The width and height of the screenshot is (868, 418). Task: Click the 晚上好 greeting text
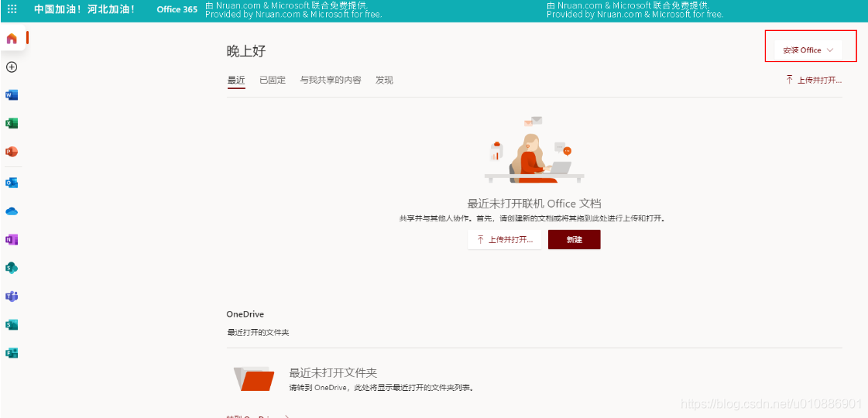[x=246, y=52]
